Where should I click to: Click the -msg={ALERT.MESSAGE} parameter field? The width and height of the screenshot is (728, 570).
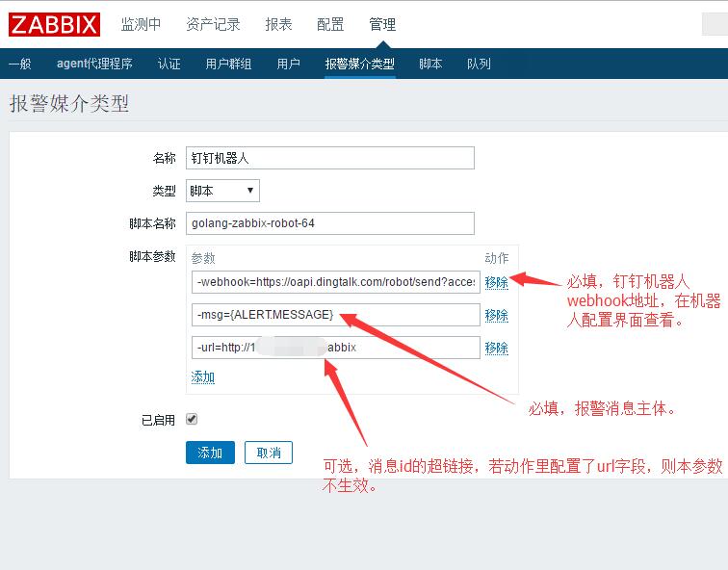(x=336, y=315)
